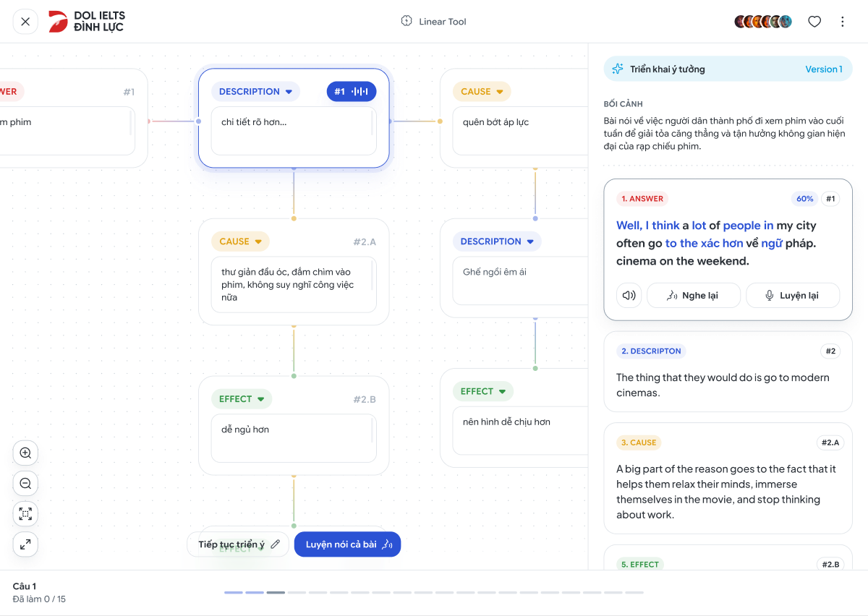
Task: Click the fullscreen expand arrows icon
Action: [x=25, y=544]
